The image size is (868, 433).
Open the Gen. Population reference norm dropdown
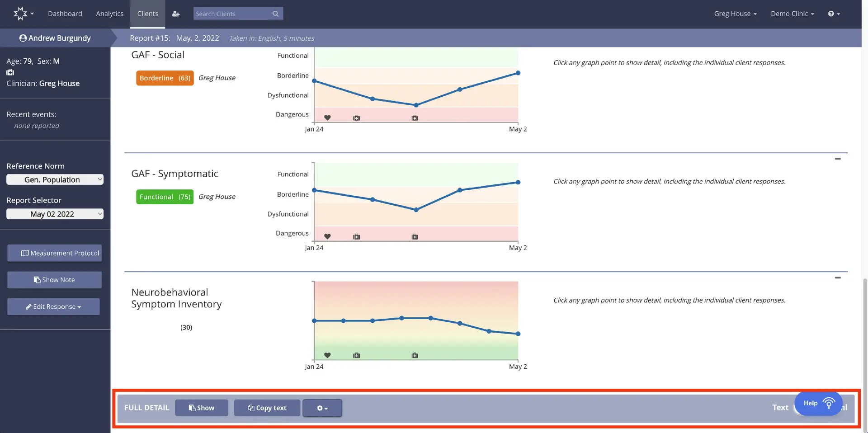click(x=55, y=179)
